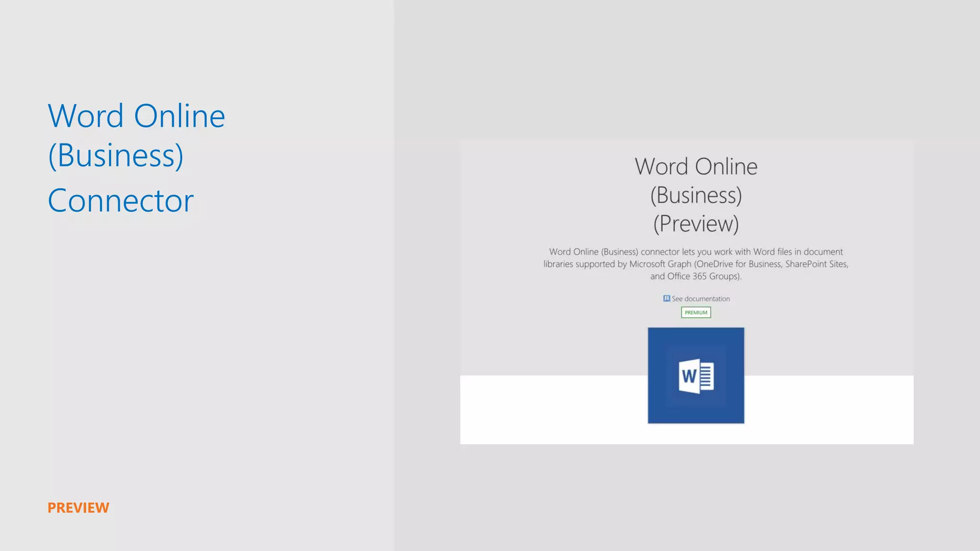The height and width of the screenshot is (551, 980).
Task: Select the 'Word Online (Business) (Preview)' heading
Action: 696,195
